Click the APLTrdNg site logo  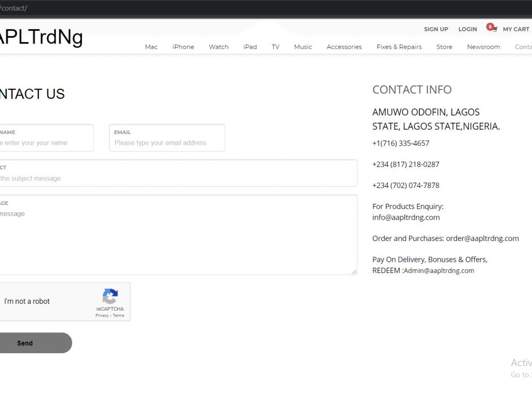pyautogui.click(x=41, y=37)
